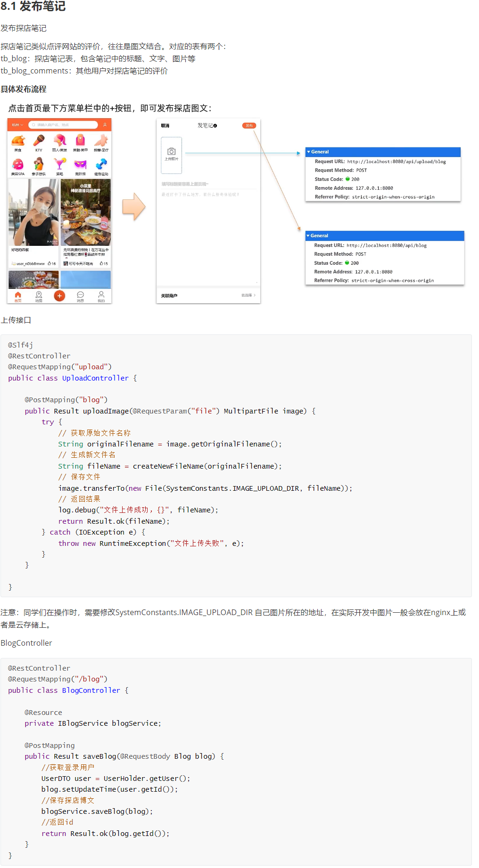Image resolution: width=479 pixels, height=868 pixels.
Task: Collapse the first General section with upload/blog URL
Action: click(308, 152)
